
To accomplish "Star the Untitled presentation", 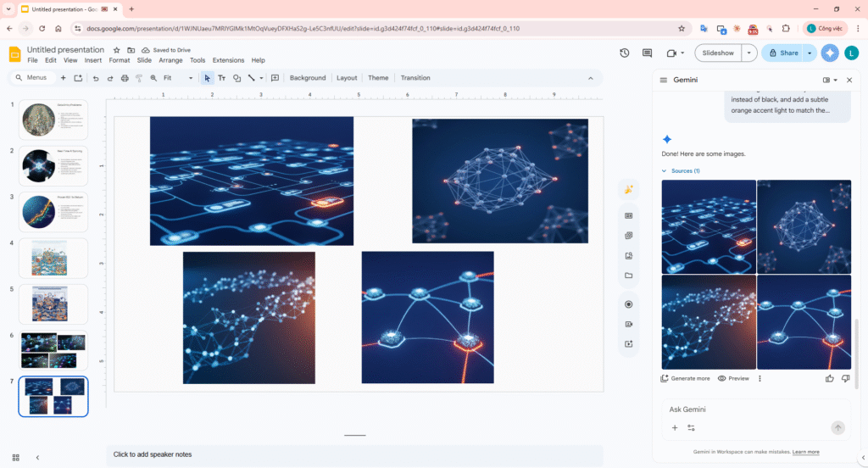I will tap(117, 50).
